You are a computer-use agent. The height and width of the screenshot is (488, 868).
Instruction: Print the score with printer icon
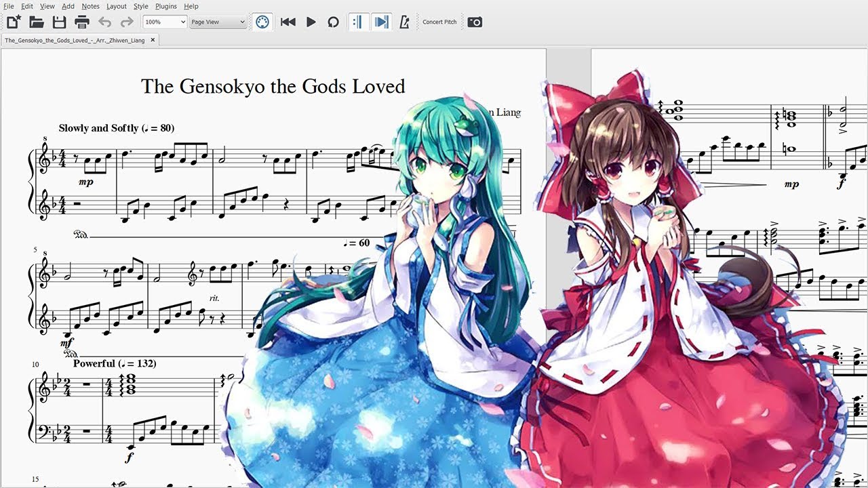tap(82, 22)
